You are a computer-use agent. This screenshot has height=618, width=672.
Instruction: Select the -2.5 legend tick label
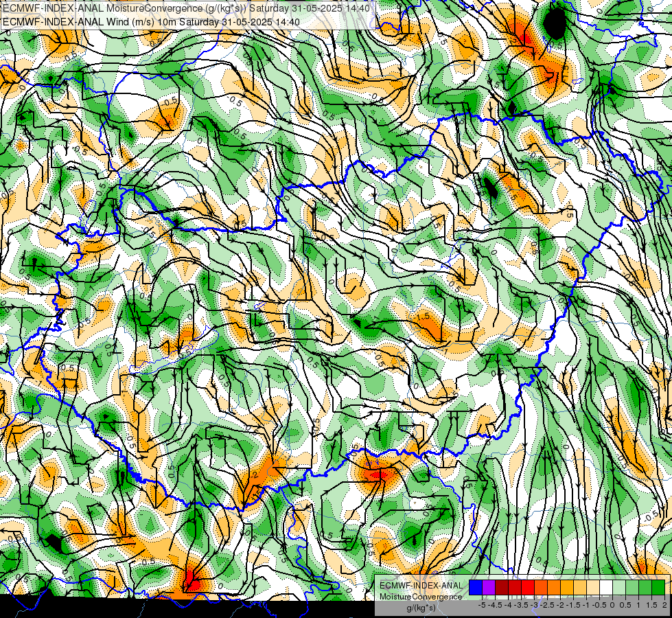[547, 605]
